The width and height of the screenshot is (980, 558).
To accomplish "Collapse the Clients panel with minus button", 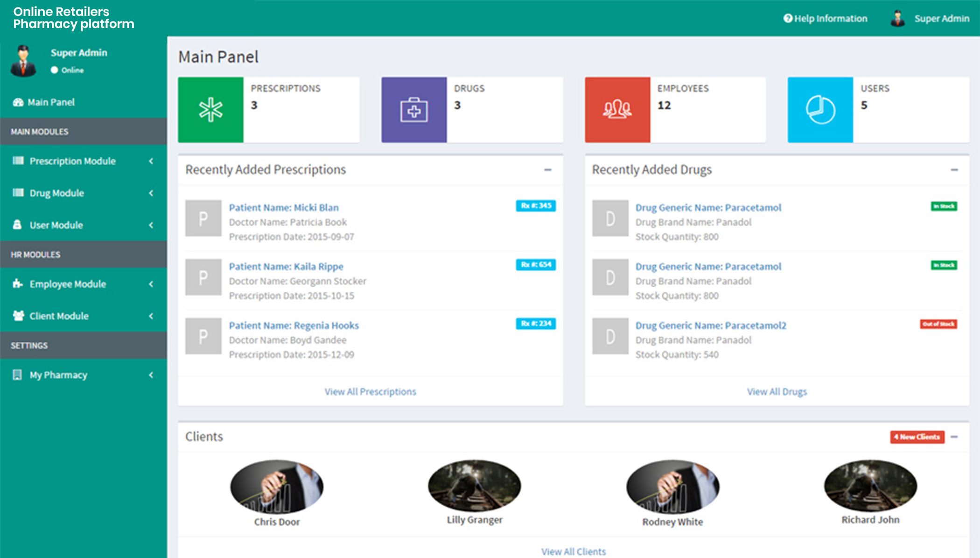I will pos(954,437).
